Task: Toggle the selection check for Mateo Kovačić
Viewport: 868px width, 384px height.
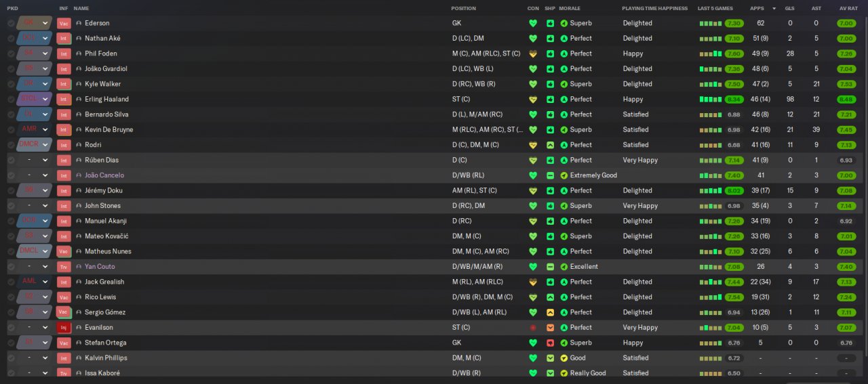Action: (11, 236)
